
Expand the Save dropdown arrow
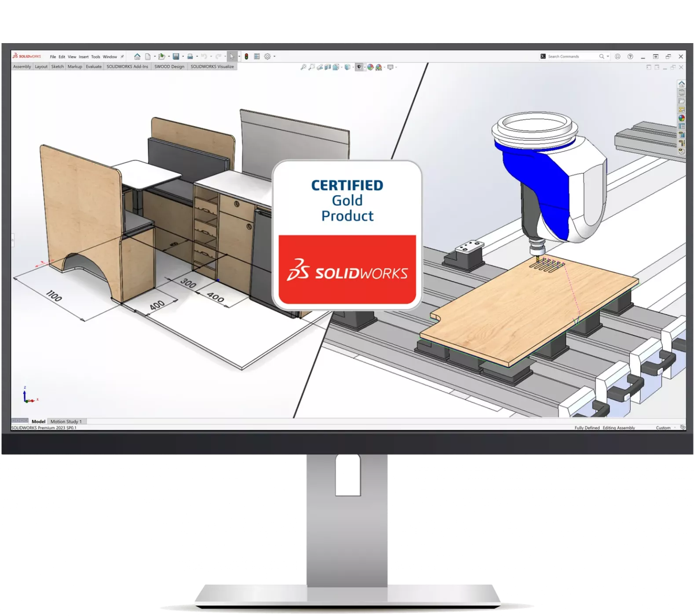(183, 56)
